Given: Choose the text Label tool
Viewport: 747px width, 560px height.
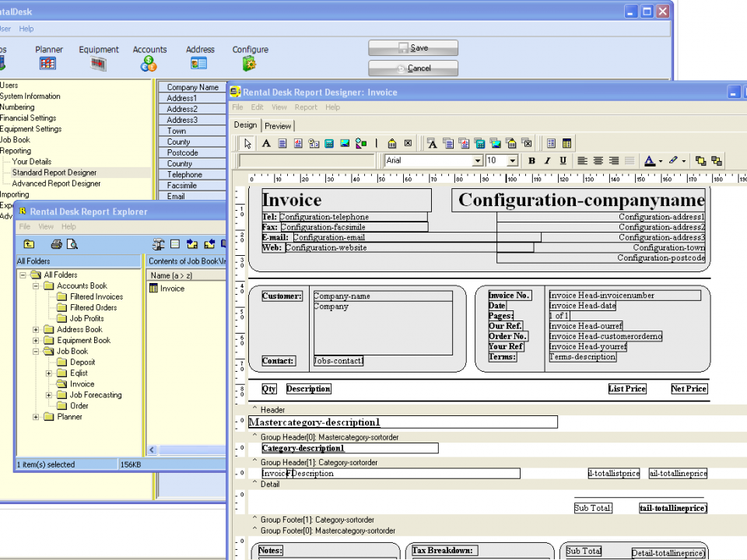Looking at the screenshot, I should (x=266, y=143).
